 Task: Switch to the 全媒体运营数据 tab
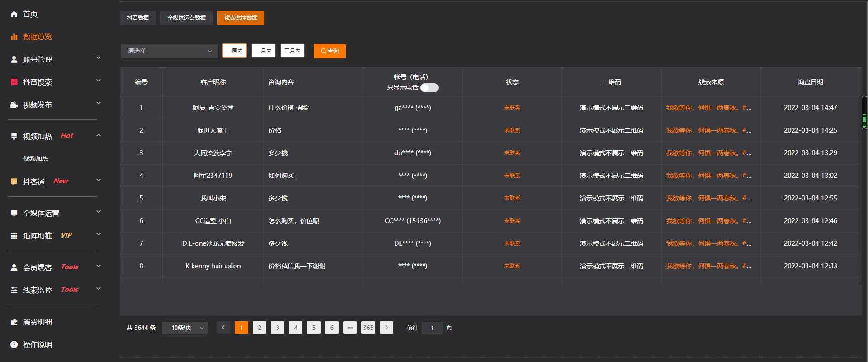point(187,18)
